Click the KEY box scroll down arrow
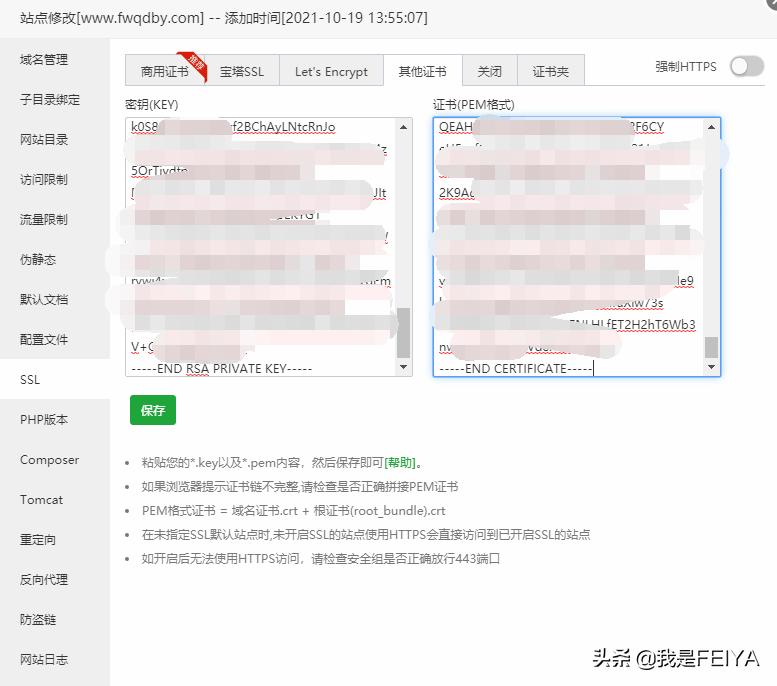This screenshot has width=777, height=686. (x=403, y=367)
